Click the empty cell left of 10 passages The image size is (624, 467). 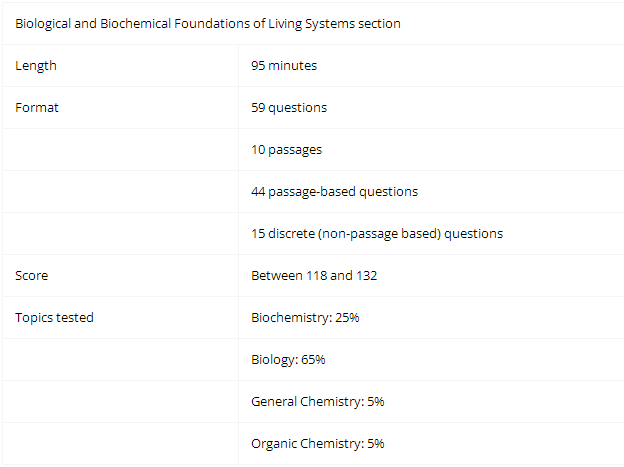point(121,150)
